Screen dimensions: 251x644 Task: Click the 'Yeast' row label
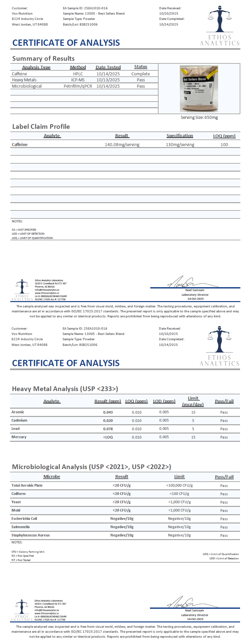(16, 502)
